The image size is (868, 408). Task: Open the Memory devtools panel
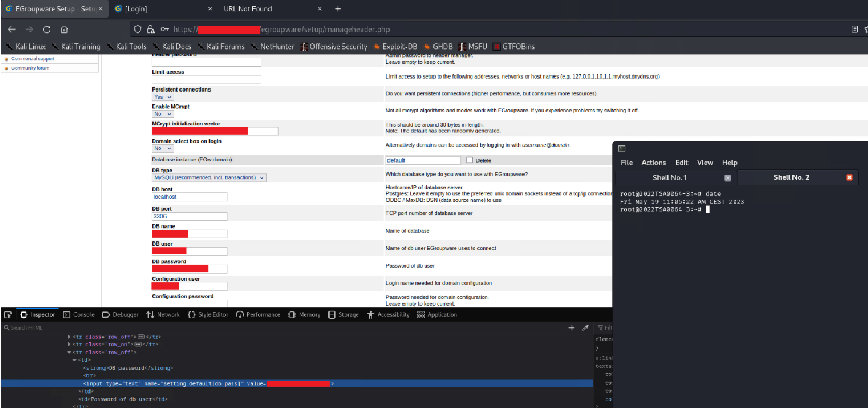[304, 314]
